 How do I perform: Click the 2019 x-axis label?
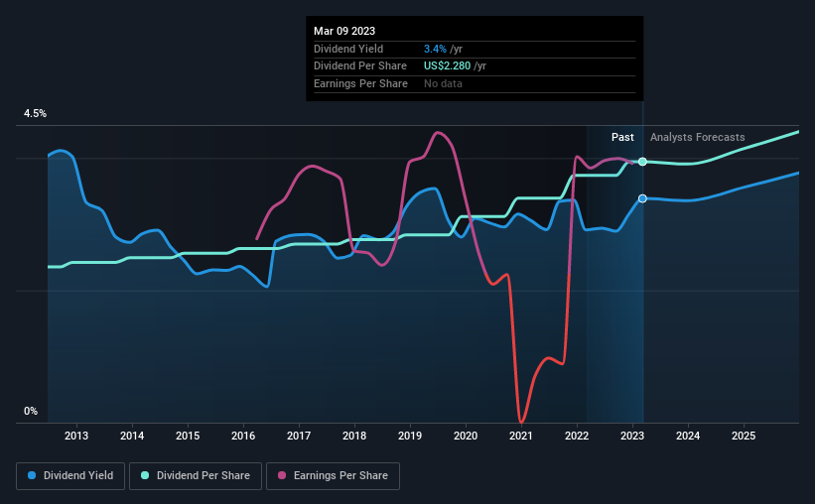[410, 436]
